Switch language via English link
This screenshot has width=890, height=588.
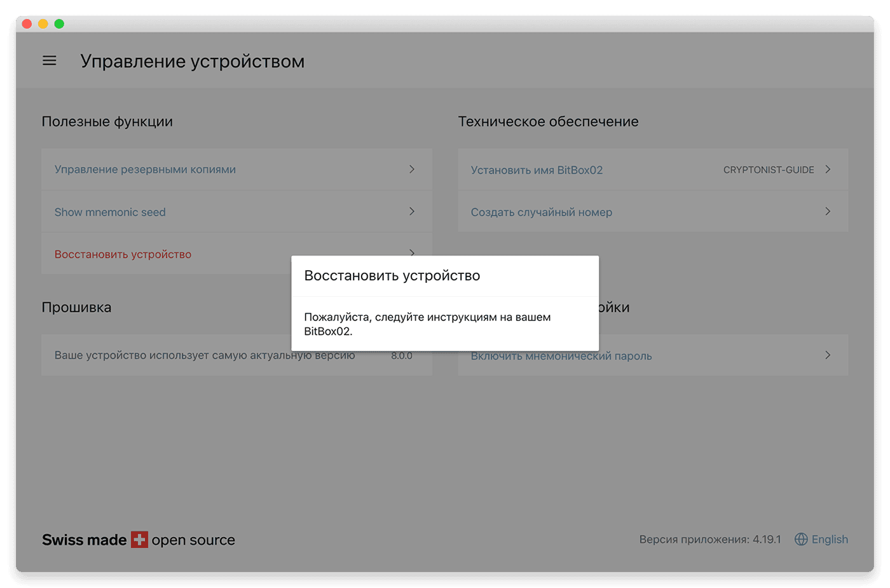pos(830,539)
